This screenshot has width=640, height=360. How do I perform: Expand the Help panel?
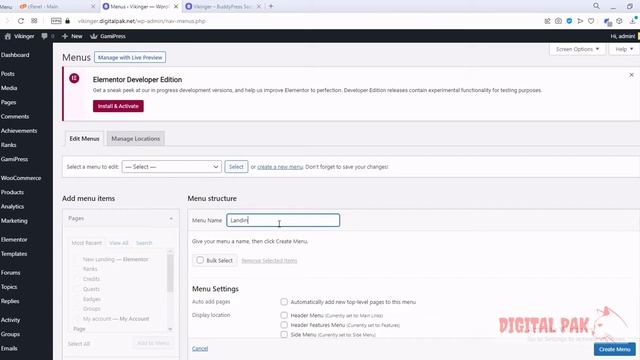click(624, 49)
